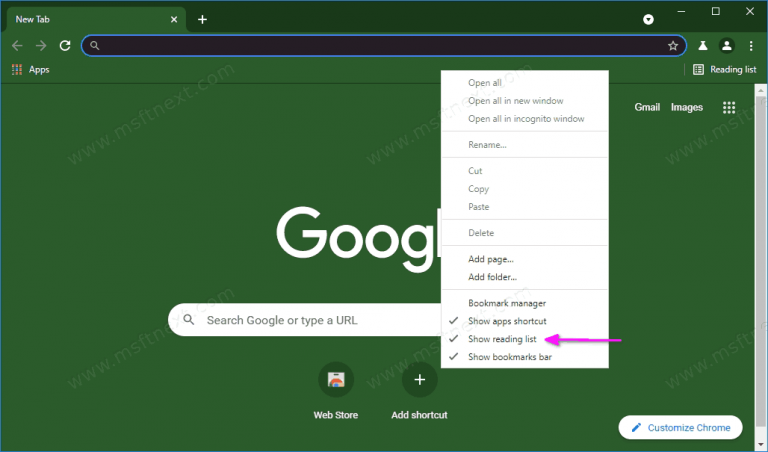Click Customize Chrome button
Image resolution: width=768 pixels, height=452 pixels.
(x=681, y=428)
